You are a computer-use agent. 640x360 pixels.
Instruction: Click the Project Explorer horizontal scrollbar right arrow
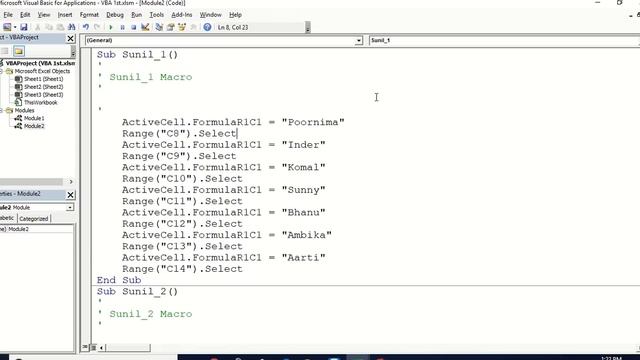pos(71,182)
